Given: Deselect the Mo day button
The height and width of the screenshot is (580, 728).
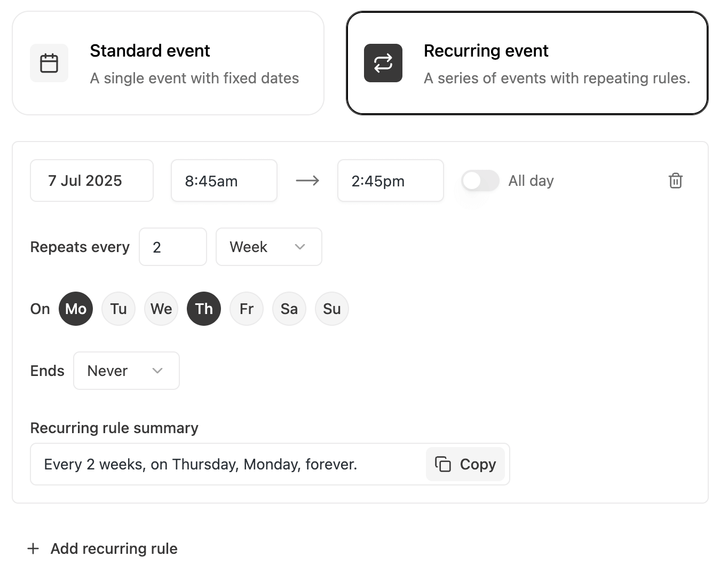Looking at the screenshot, I should click(75, 309).
